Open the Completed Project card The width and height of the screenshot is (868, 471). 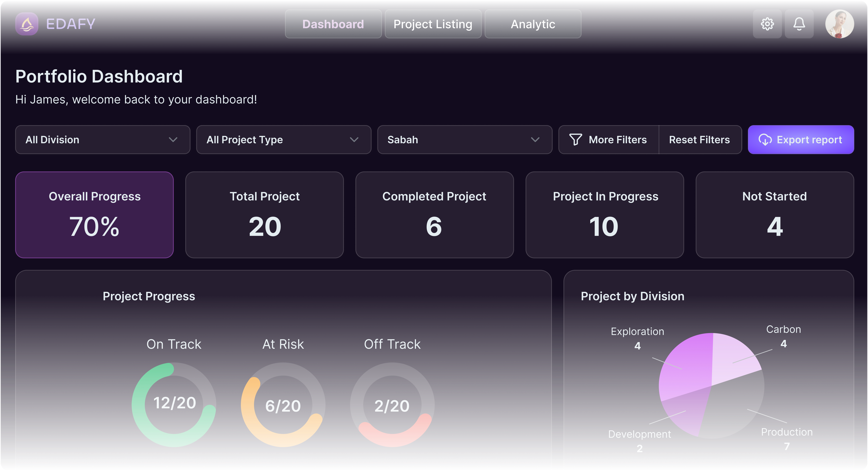click(x=434, y=215)
